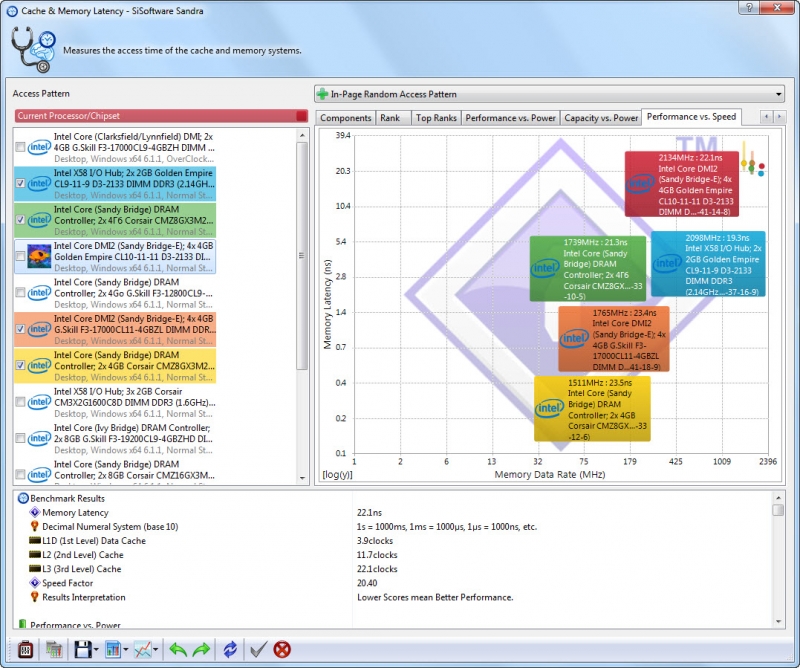Click the red 2134MHz : 22.1ns chart box
Screen dimensions: 800x668
(x=682, y=184)
